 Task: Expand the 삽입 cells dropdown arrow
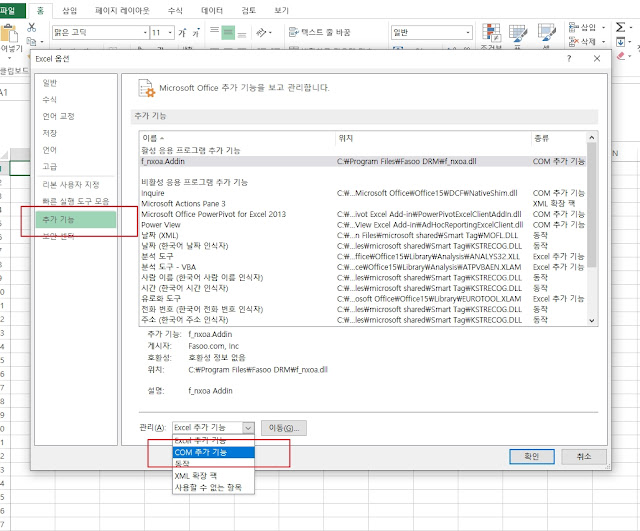603,27
